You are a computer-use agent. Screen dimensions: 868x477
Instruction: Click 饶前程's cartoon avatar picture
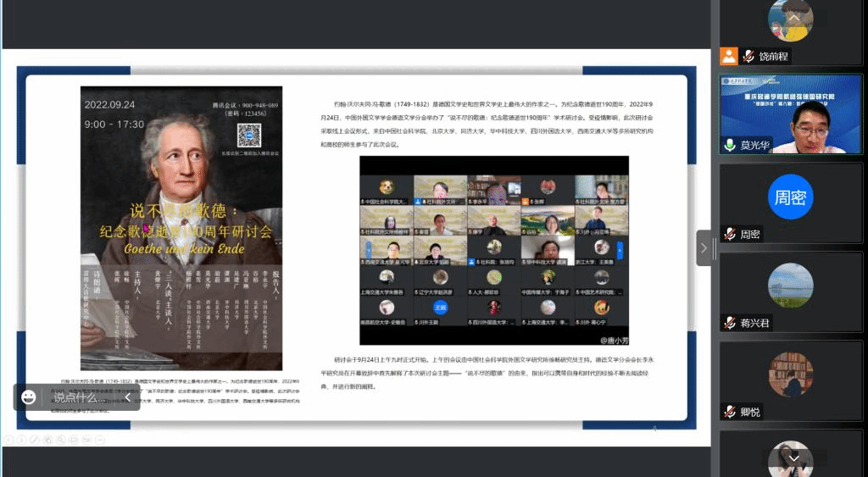(791, 20)
